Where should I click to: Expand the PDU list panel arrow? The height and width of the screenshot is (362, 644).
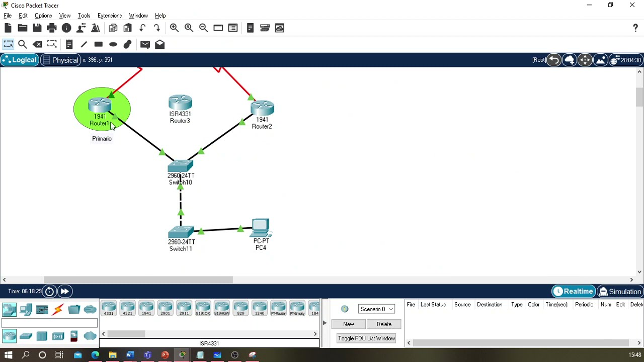(x=325, y=323)
